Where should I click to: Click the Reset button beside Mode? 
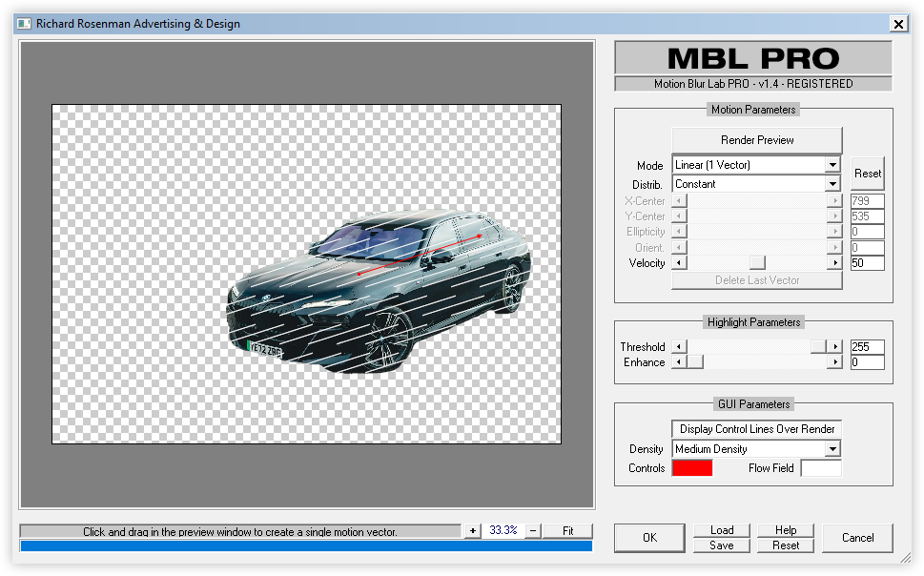(868, 174)
